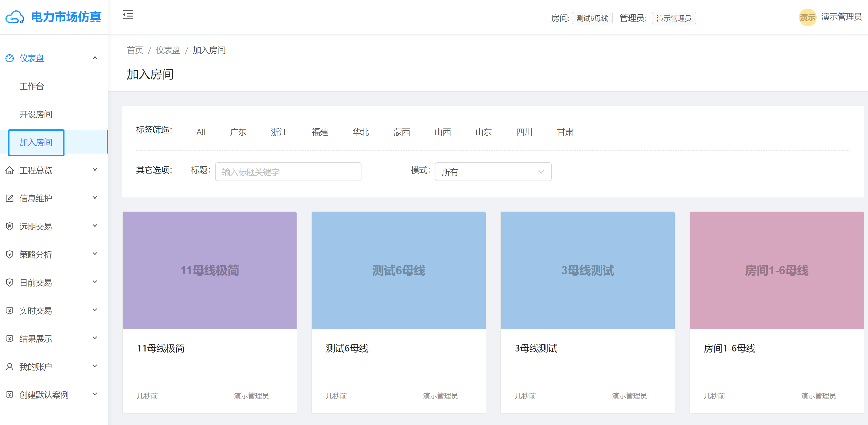Click the 工程总览 home icon
This screenshot has height=425, width=868.
click(10, 170)
